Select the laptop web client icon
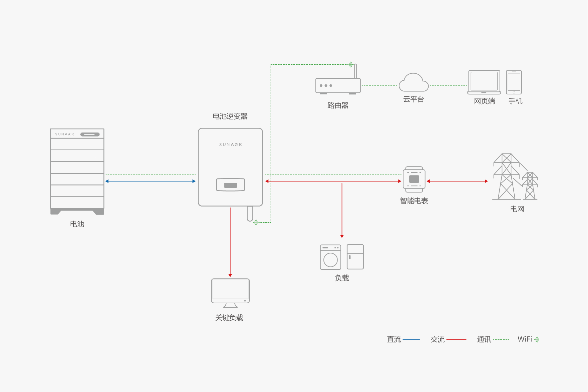 [x=484, y=82]
